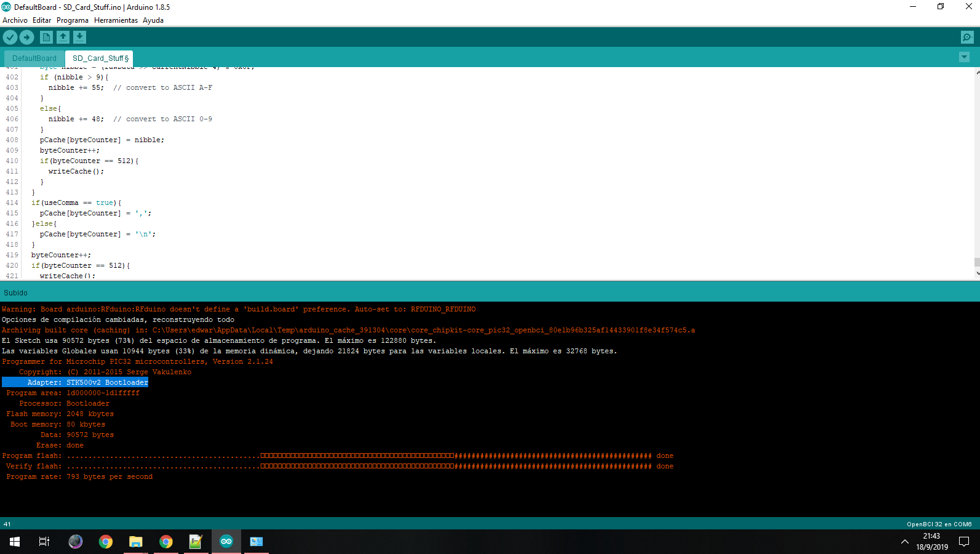Open the Herramientas menu
This screenshot has width=980, height=554.
click(116, 20)
